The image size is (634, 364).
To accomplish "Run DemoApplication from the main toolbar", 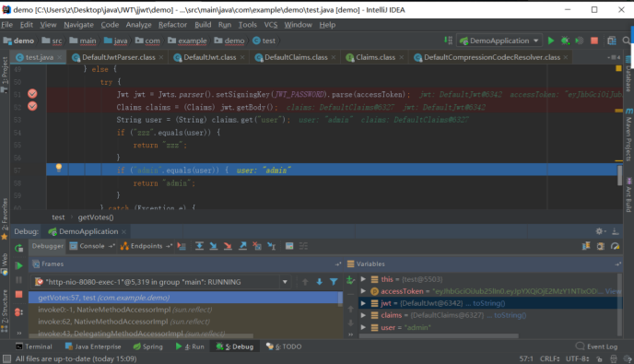I will [551, 41].
